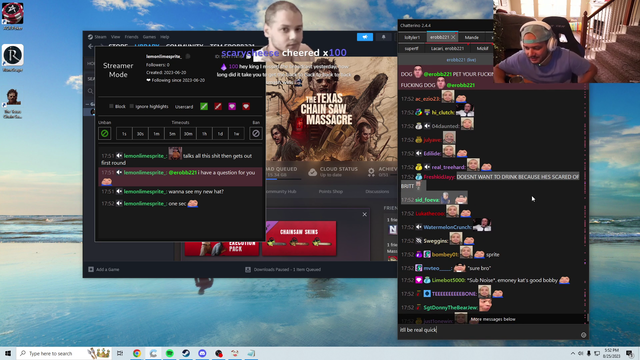Open Steam from the taskbar

(x=186, y=353)
